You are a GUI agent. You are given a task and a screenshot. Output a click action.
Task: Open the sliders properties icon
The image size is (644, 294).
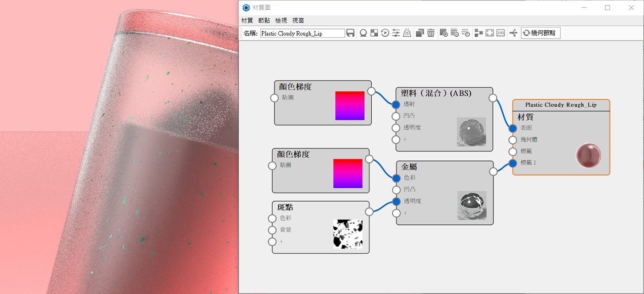396,33
